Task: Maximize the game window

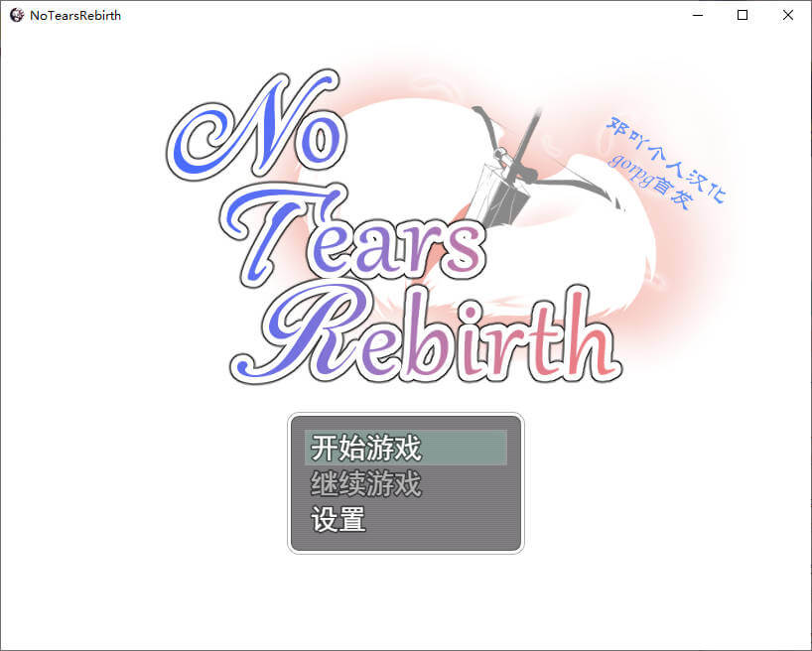Action: (x=743, y=15)
